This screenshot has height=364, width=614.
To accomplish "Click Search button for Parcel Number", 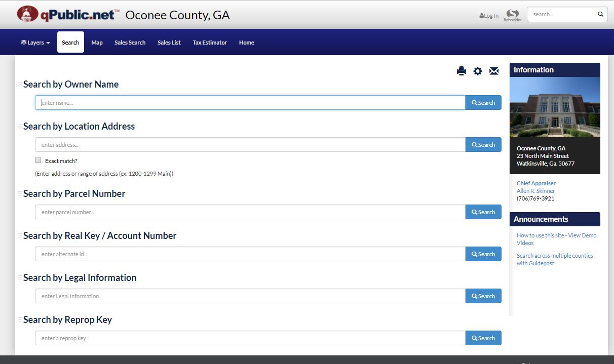I will tap(483, 212).
